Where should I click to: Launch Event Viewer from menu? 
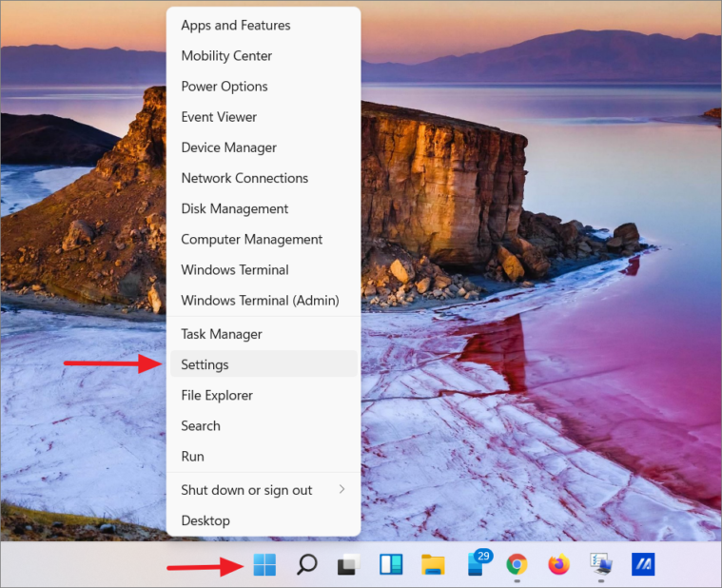[263, 117]
